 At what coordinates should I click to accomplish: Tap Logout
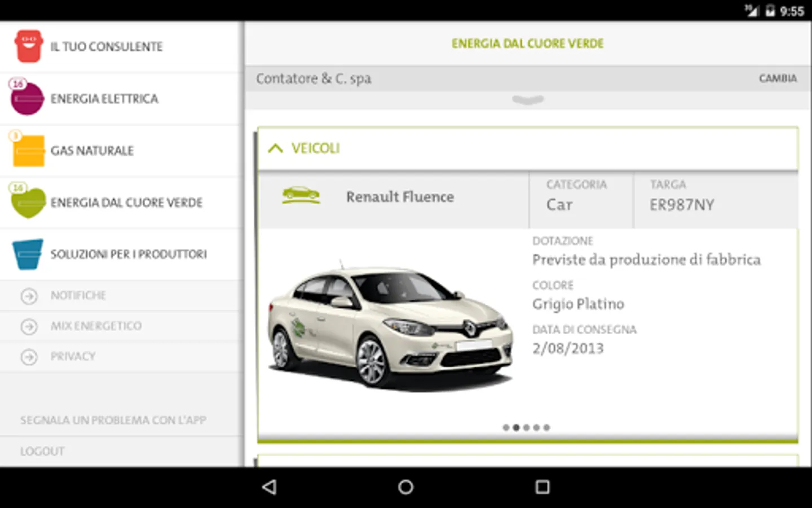point(42,452)
